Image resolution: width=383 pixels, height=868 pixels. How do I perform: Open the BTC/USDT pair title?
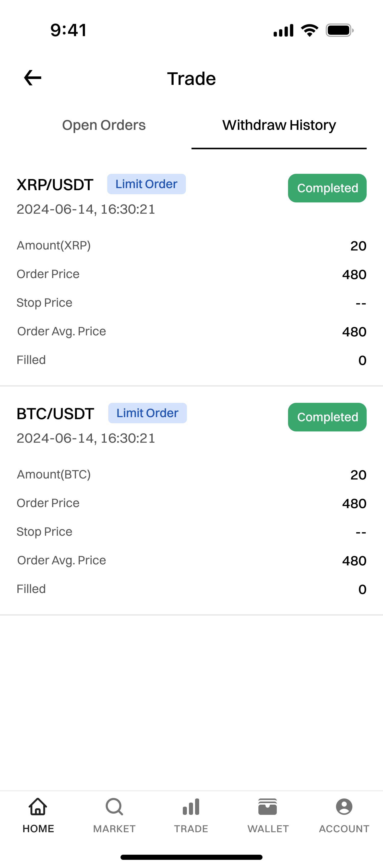click(x=55, y=414)
